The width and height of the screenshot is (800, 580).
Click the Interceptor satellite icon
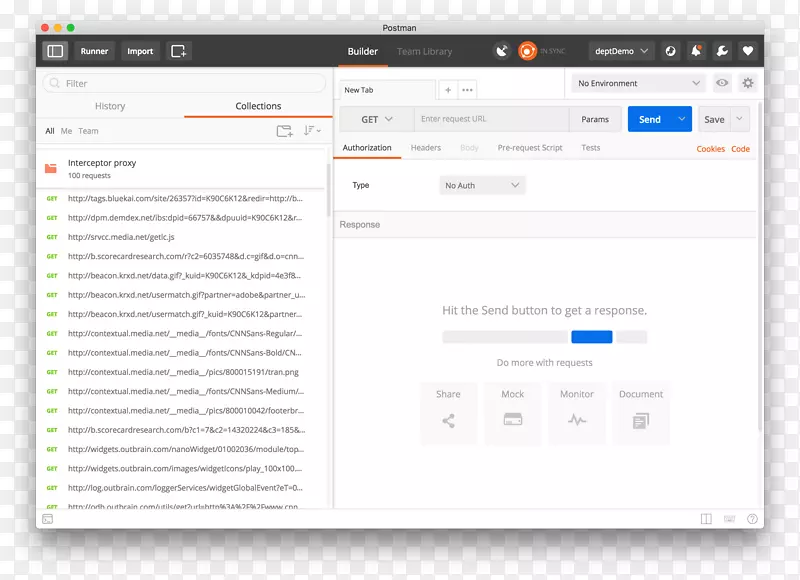(x=502, y=51)
